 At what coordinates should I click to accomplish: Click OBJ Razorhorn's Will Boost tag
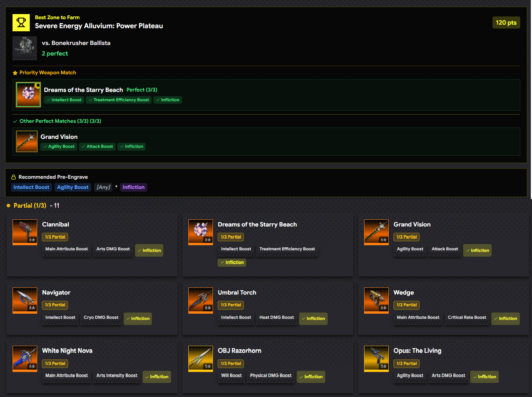pyautogui.click(x=231, y=376)
